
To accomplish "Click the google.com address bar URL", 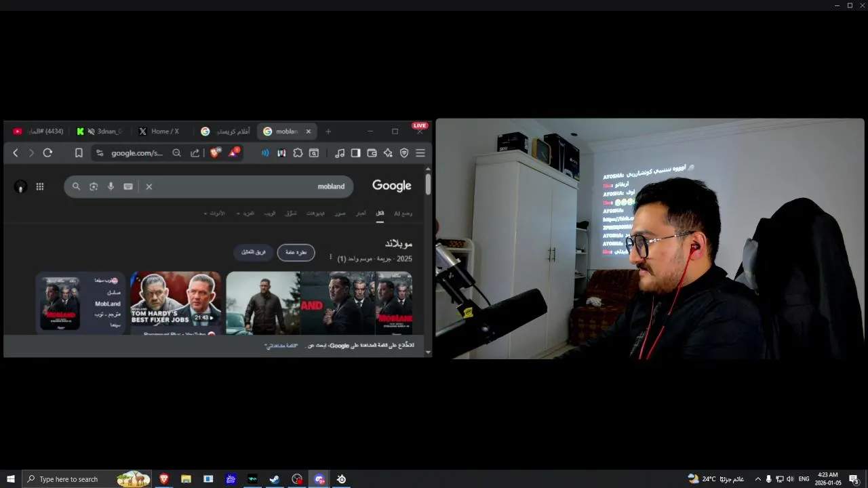I will click(x=137, y=153).
